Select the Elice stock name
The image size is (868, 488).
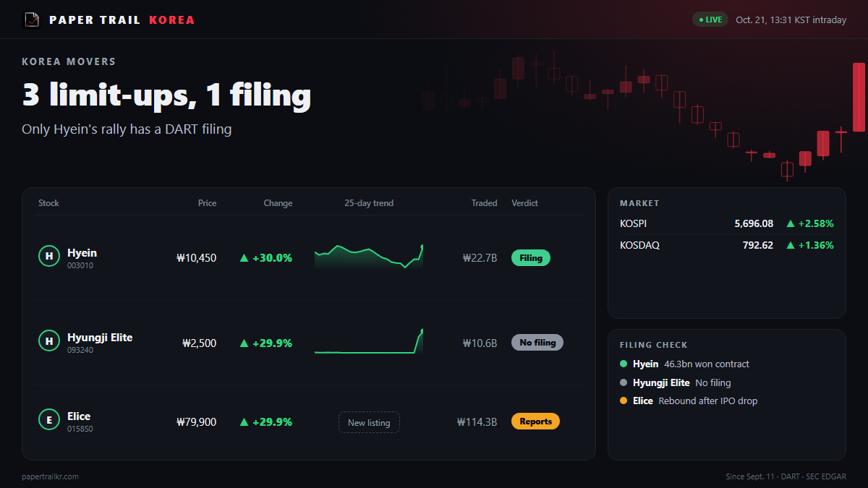[79, 416]
